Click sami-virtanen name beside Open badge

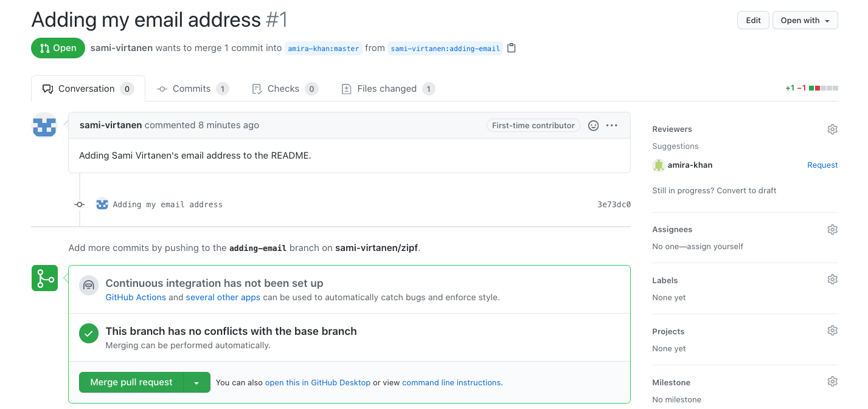tap(122, 48)
